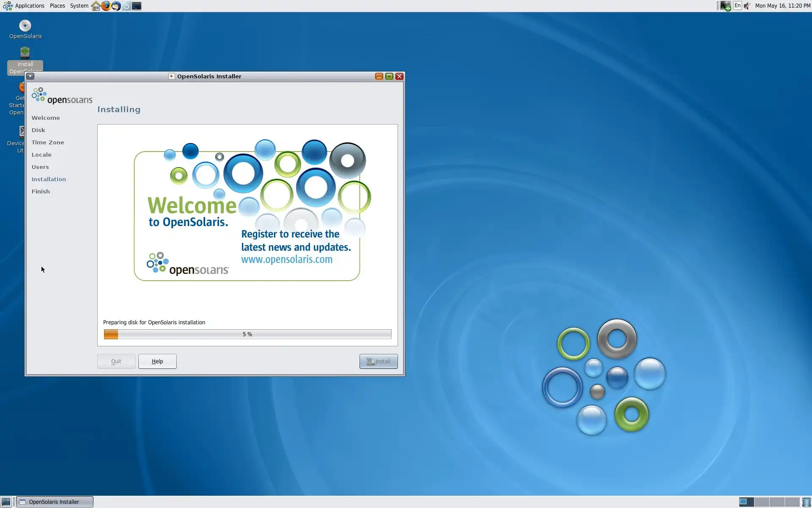Open Thunderbird mail launcher icon
The width and height of the screenshot is (812, 508).
pos(116,6)
